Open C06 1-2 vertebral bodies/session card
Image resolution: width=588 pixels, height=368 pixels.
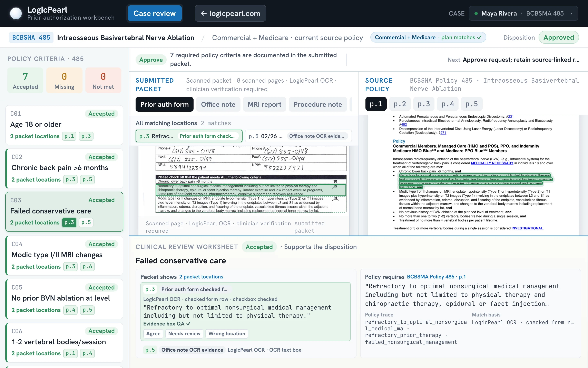pos(64,342)
